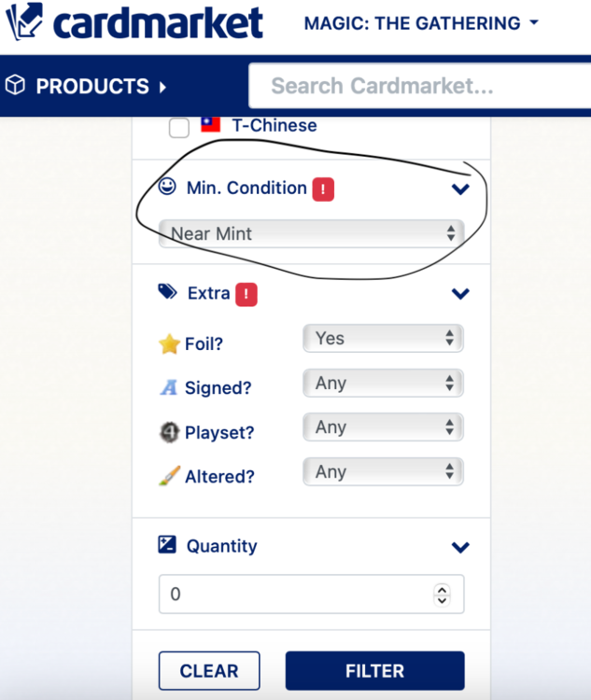Viewport: 591px width, 700px height.
Task: Open the Signed dropdown
Action: click(x=383, y=384)
